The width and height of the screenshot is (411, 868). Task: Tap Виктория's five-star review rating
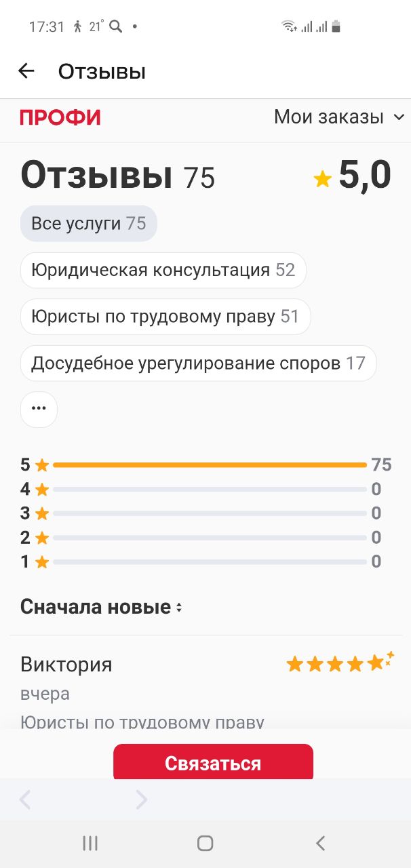pyautogui.click(x=339, y=663)
